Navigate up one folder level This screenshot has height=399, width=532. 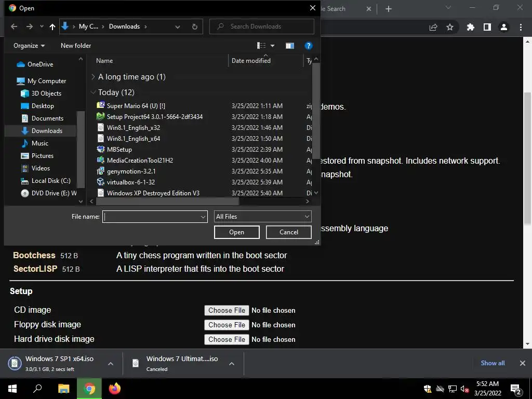pyautogui.click(x=52, y=26)
